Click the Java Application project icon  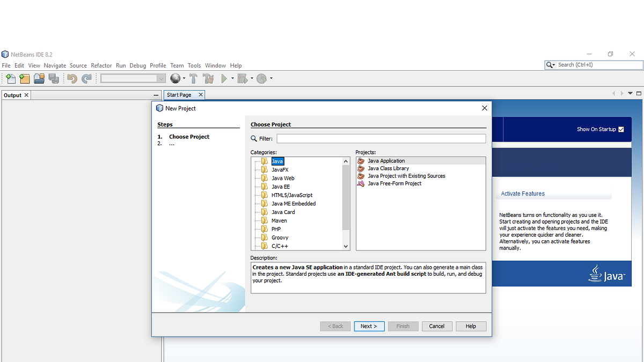coord(361,161)
